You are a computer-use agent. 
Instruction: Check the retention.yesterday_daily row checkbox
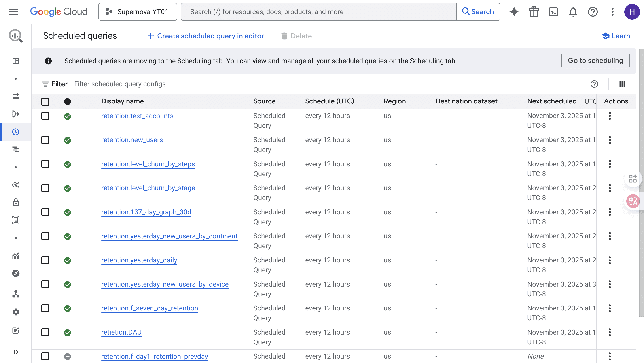pyautogui.click(x=45, y=260)
